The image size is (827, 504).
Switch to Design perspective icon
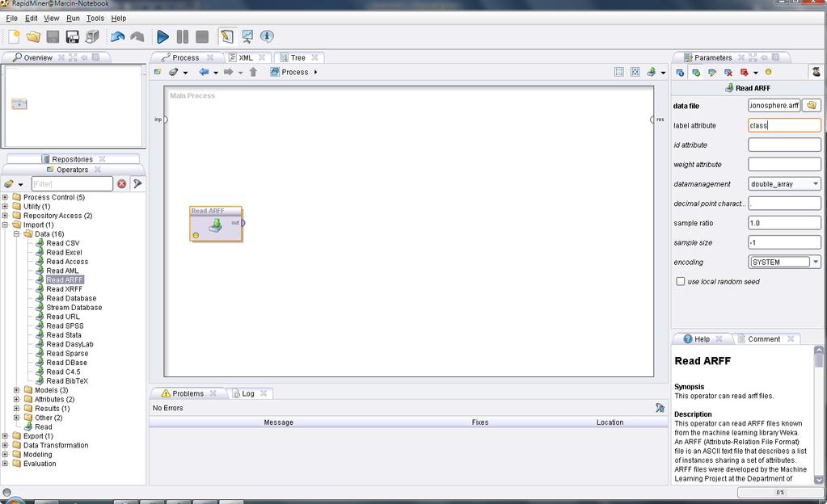(227, 36)
